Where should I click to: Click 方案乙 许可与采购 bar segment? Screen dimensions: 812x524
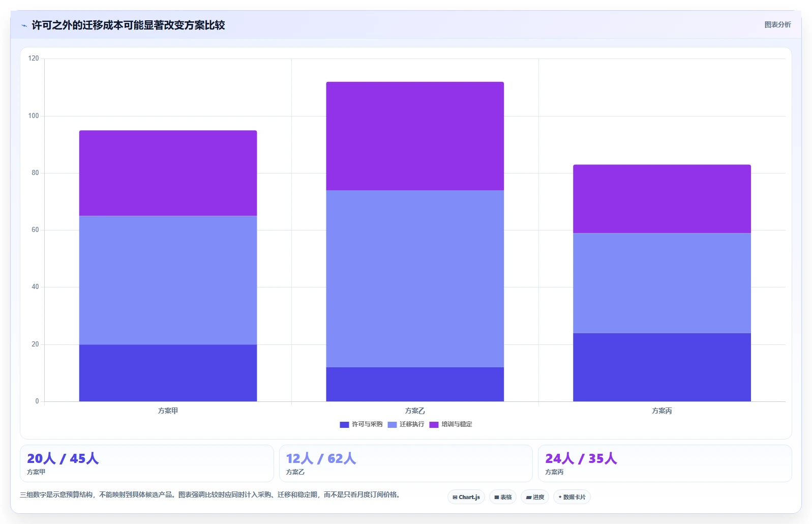click(x=415, y=384)
